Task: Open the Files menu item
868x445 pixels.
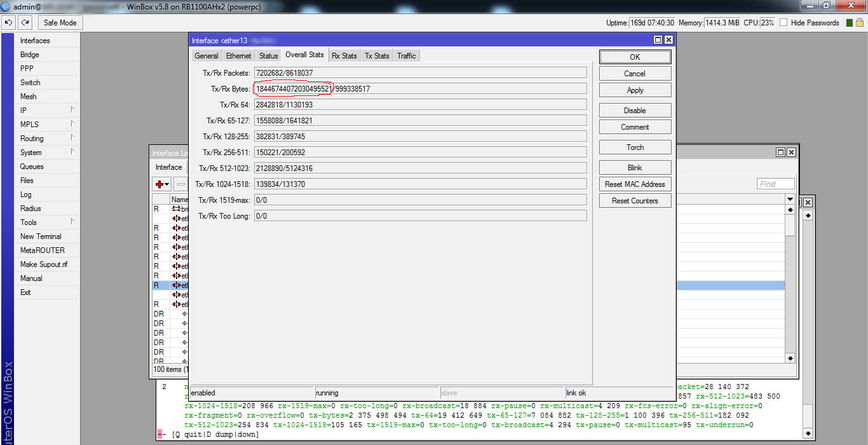Action: point(48,181)
